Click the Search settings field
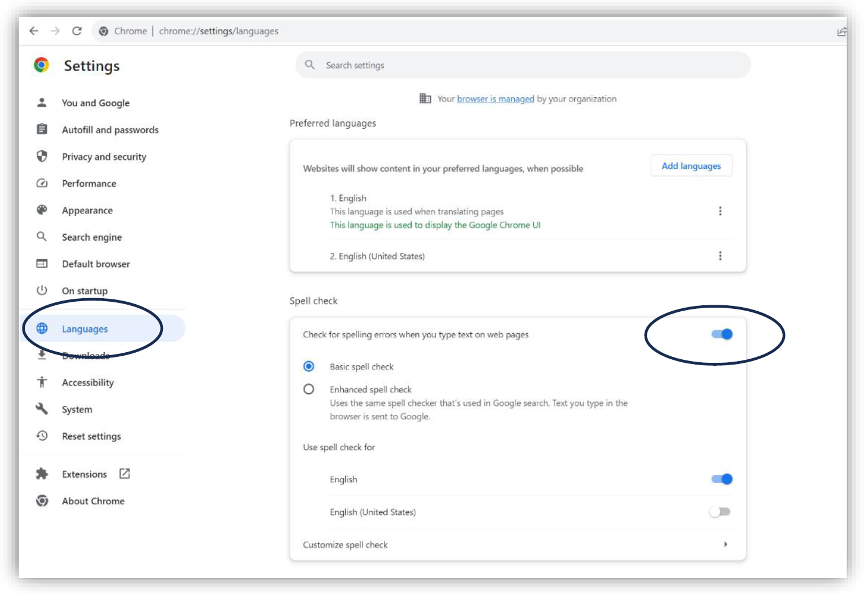868x594 pixels. click(x=523, y=65)
